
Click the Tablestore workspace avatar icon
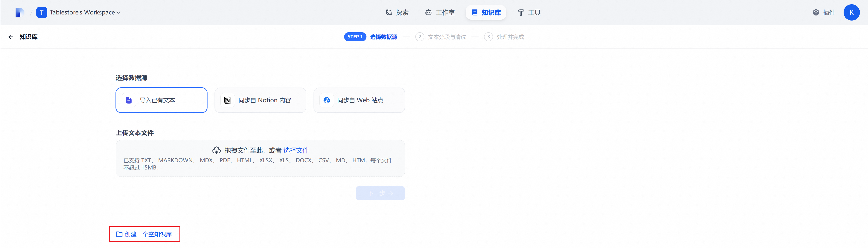42,12
